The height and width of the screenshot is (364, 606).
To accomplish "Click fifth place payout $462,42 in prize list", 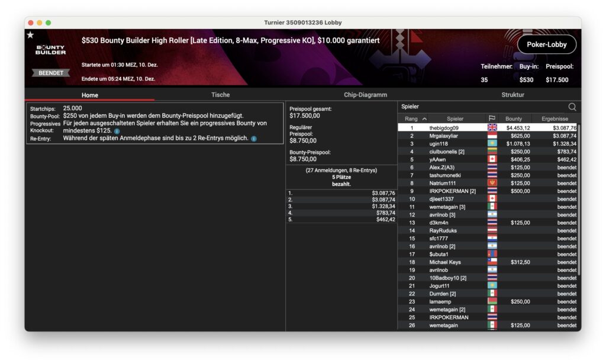I will (x=386, y=219).
